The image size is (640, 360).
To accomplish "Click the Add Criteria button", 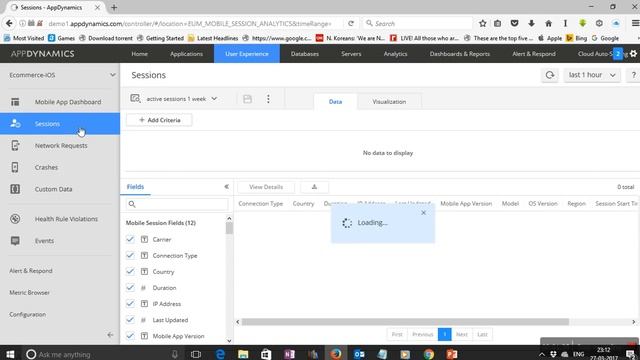I will 159,120.
